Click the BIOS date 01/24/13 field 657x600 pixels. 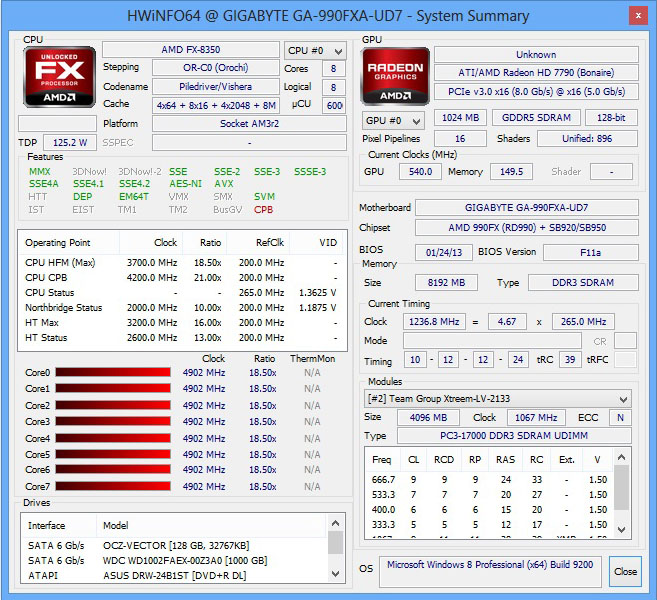click(x=444, y=252)
